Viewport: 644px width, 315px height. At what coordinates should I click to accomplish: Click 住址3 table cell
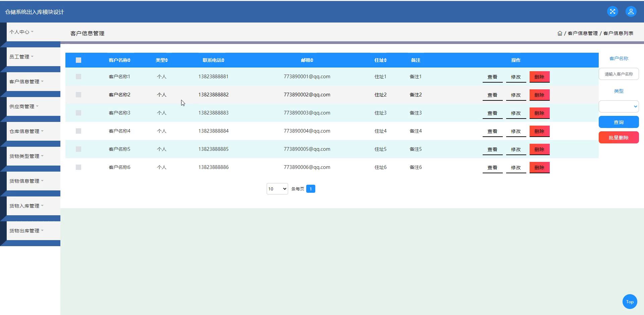[380, 113]
